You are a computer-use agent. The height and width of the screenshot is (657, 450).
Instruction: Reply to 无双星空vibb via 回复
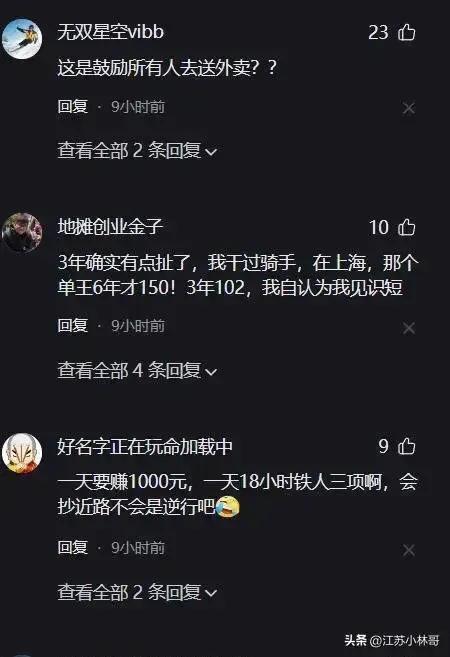tap(72, 106)
